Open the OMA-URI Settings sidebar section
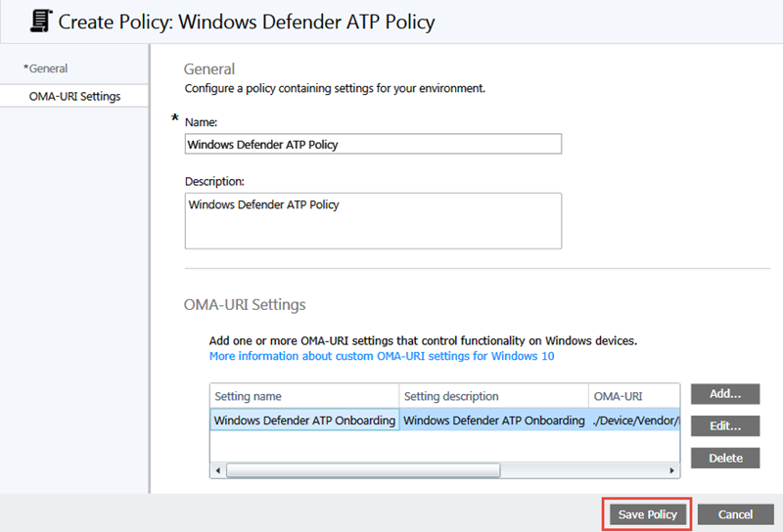 (74, 96)
